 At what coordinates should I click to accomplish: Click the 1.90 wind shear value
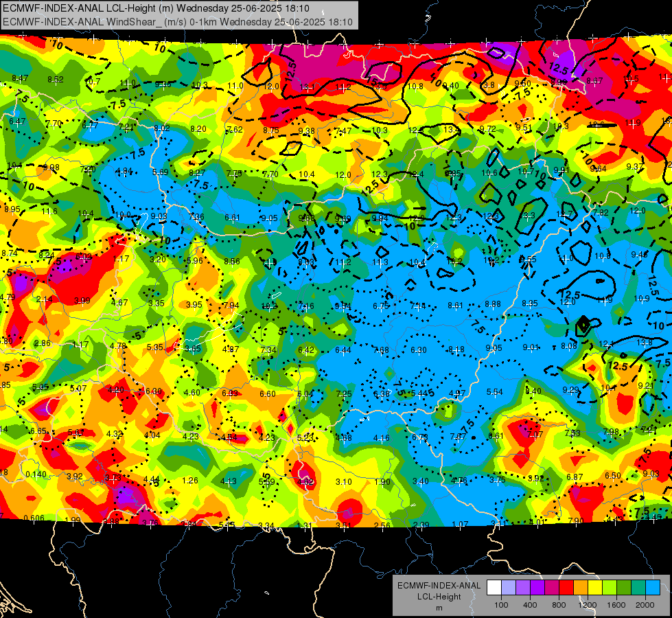point(382,482)
